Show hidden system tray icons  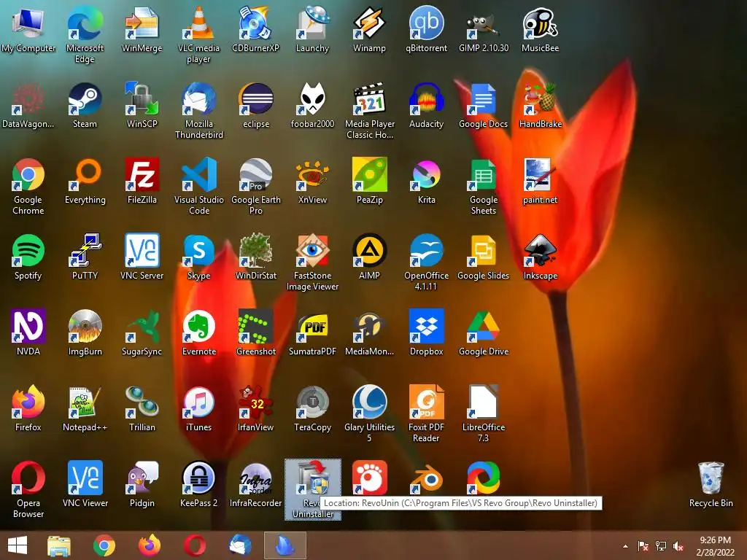click(625, 546)
